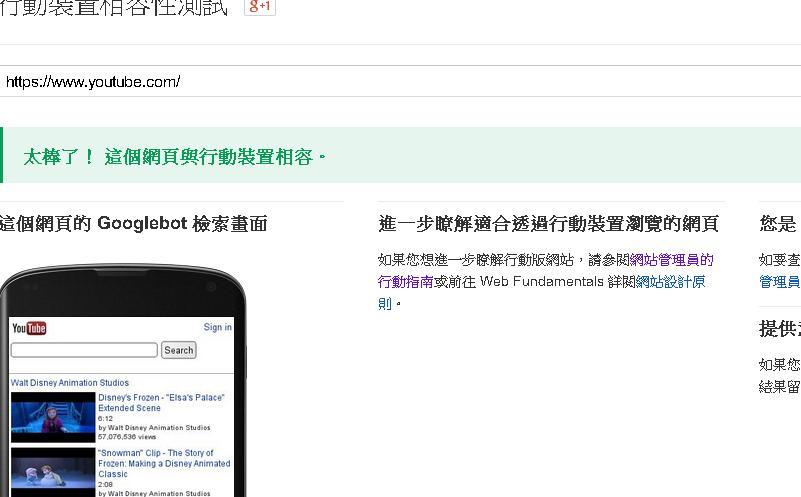Click the 6:12 duration under Elsa's Palace
801x497 pixels.
pos(105,418)
